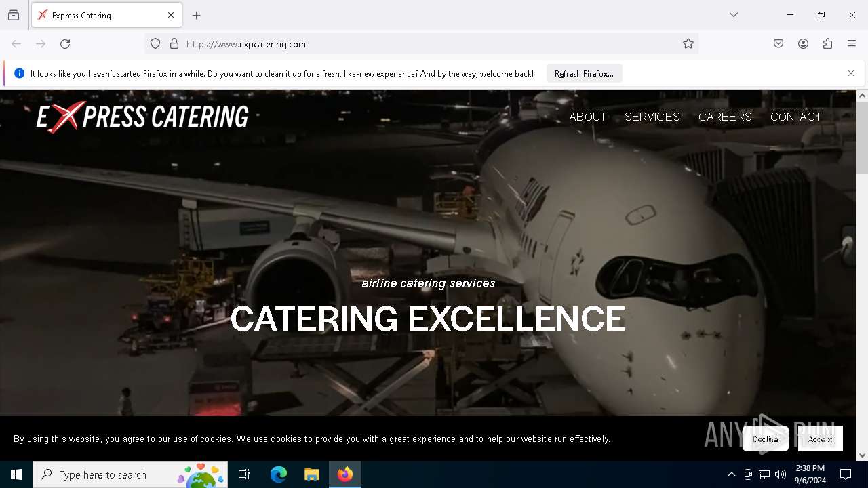This screenshot has width=868, height=488.
Task: Select the Firefox taskbar icon
Action: pyautogui.click(x=345, y=474)
